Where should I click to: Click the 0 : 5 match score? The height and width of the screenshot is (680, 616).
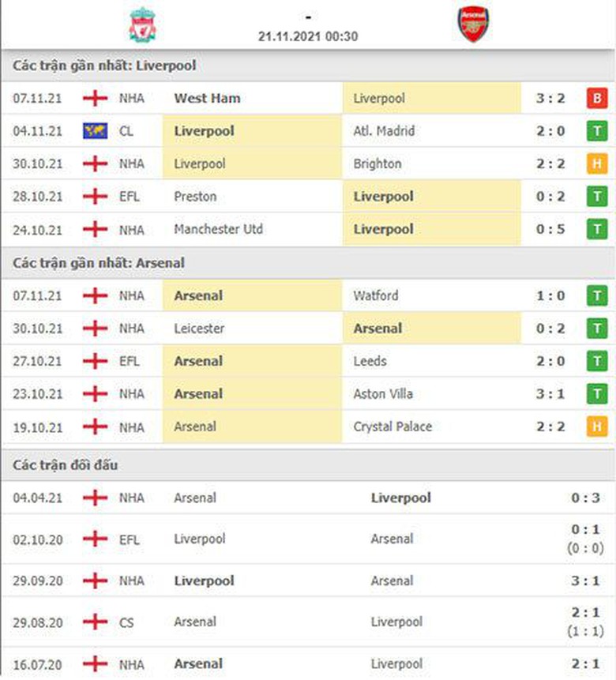pos(550,230)
